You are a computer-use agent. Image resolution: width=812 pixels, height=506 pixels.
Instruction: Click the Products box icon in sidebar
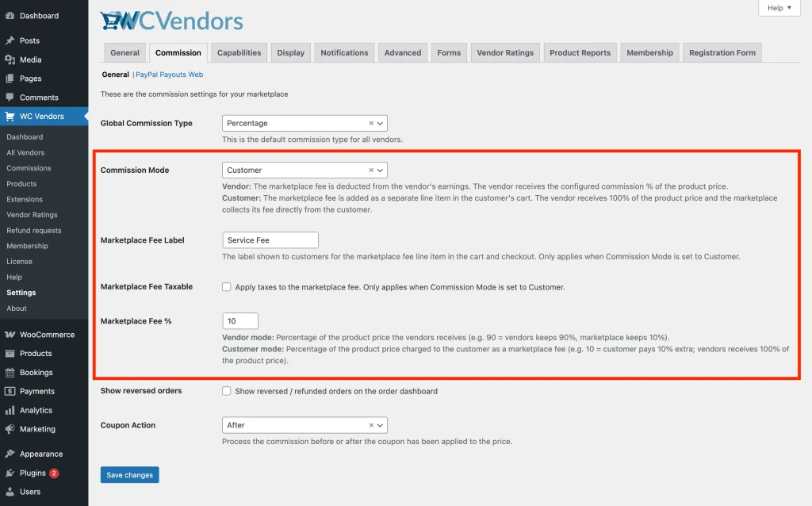(10, 353)
